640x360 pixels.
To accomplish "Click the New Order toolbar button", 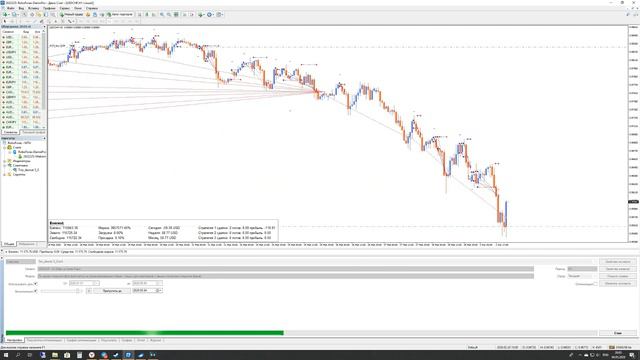I will point(71,14).
